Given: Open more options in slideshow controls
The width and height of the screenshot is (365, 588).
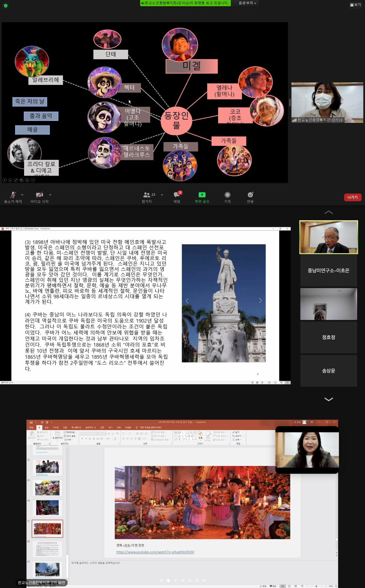Looking at the screenshot, I should (33, 180).
